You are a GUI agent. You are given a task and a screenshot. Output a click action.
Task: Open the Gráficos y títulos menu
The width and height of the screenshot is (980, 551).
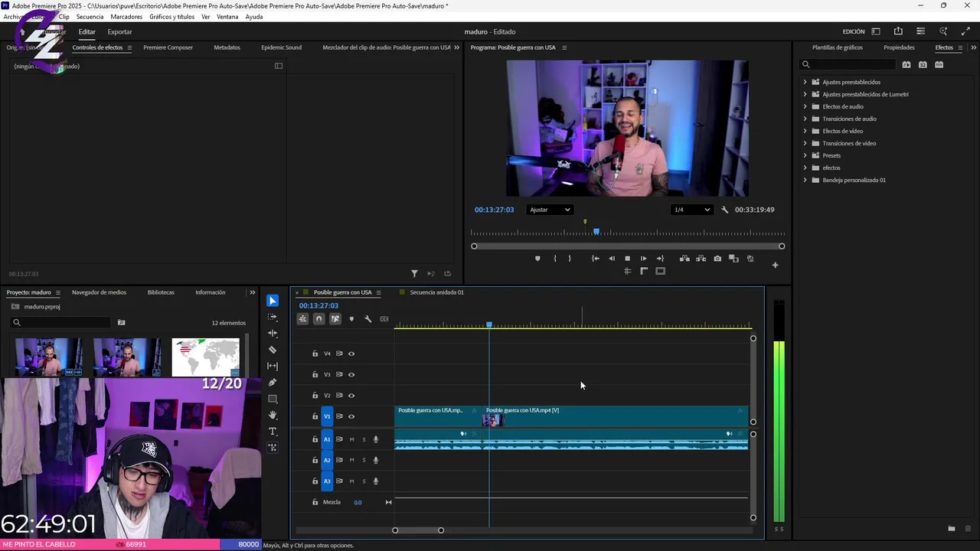click(171, 17)
